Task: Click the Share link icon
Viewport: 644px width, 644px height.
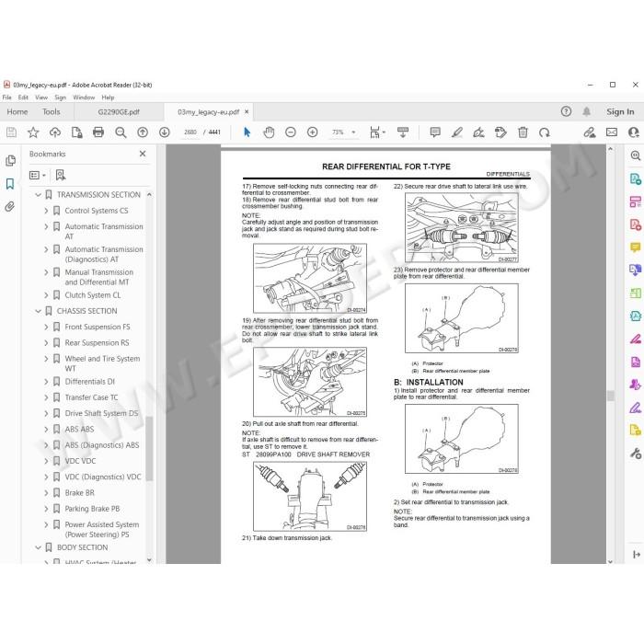Action: pyautogui.click(x=590, y=132)
